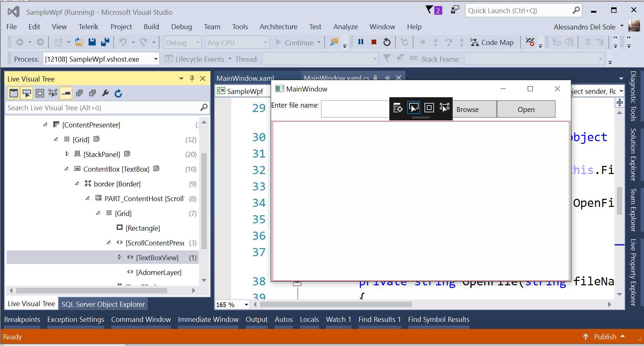Click Publish in the status bar
This screenshot has height=346, width=644.
point(604,337)
